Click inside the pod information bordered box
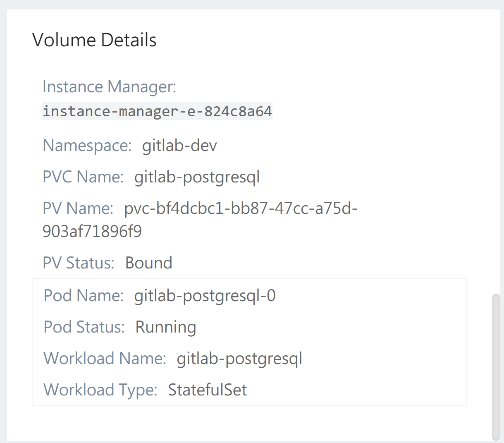 tap(372, 343)
